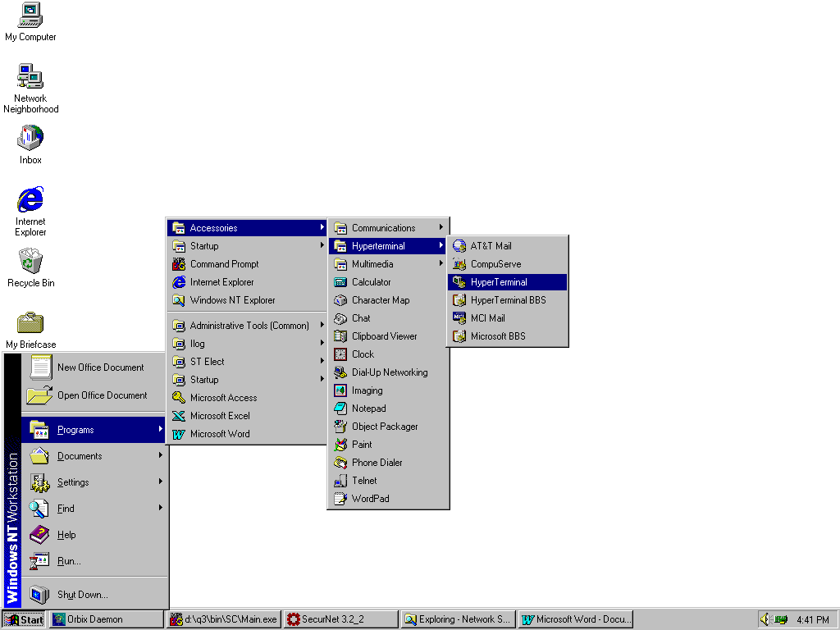Click the Clipboard Viewer icon

340,336
